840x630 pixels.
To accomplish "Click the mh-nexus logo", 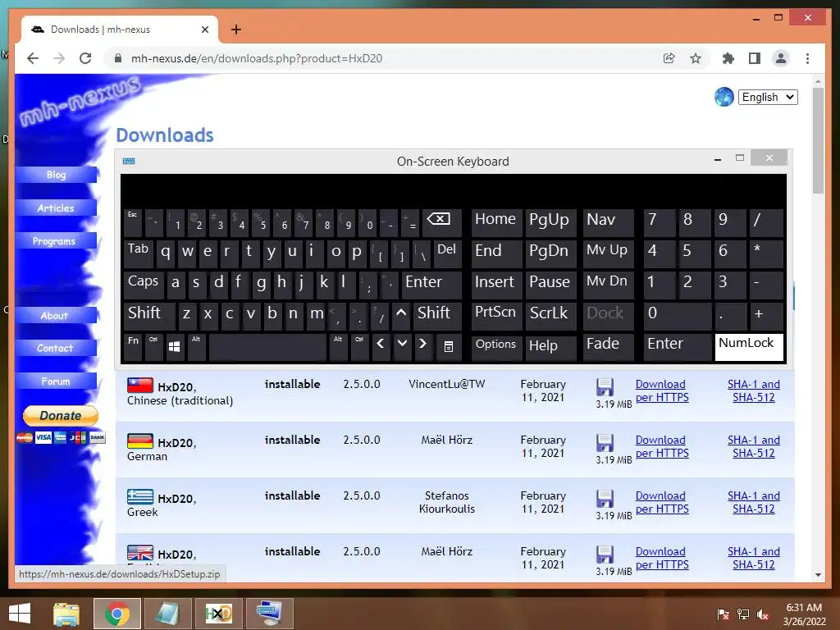I will [80, 101].
